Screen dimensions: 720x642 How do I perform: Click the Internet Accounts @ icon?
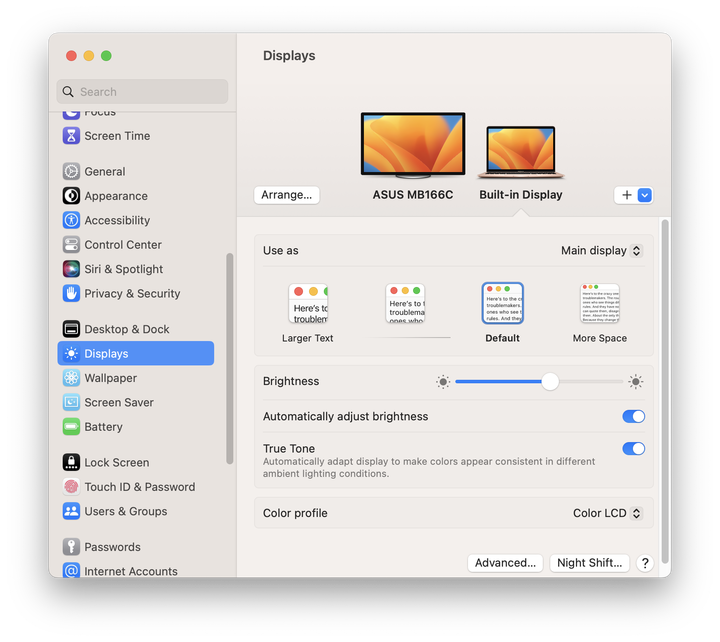click(x=71, y=570)
